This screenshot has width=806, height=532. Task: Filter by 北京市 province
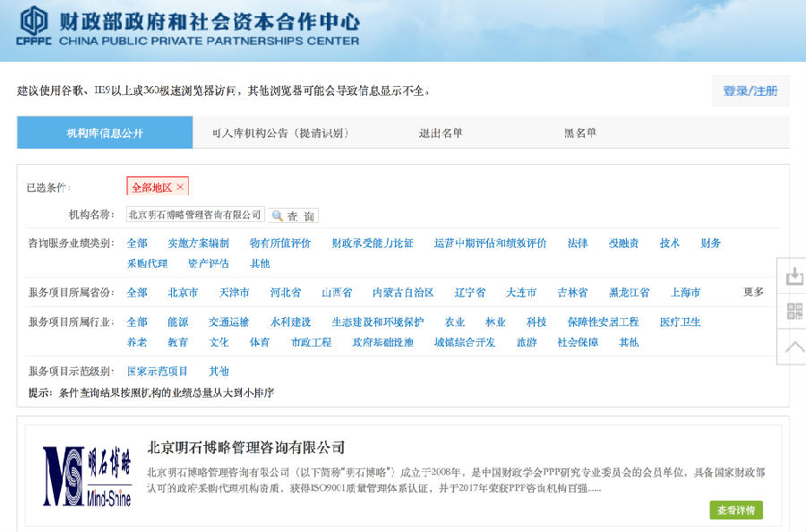(183, 293)
